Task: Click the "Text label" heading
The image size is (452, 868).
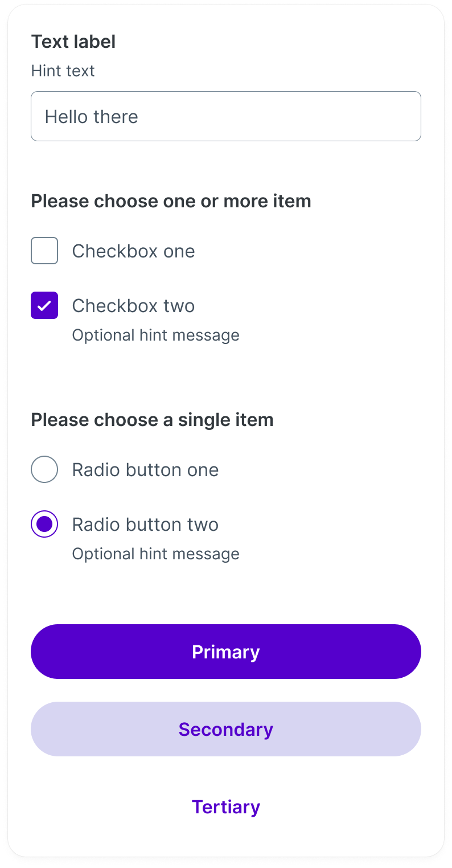Action: click(73, 42)
